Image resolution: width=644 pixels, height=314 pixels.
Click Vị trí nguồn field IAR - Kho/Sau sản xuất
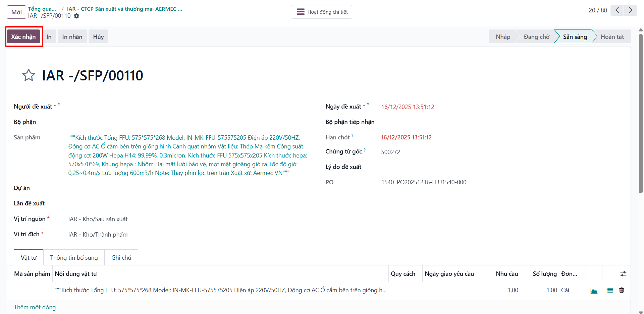coord(98,219)
